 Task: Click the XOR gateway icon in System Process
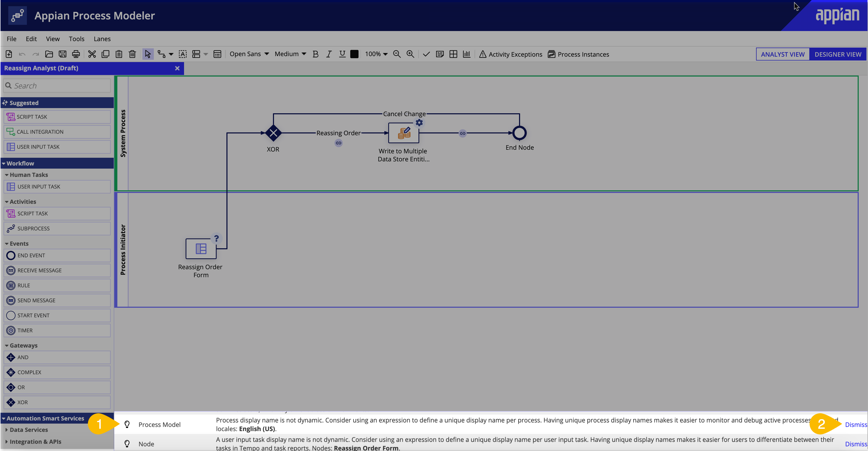[273, 133]
